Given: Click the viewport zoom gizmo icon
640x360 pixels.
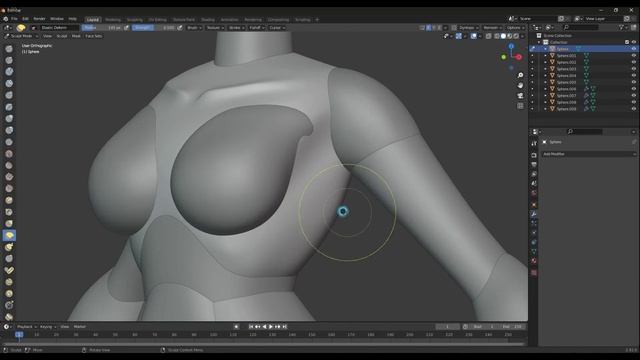Looking at the screenshot, I should click(x=520, y=76).
